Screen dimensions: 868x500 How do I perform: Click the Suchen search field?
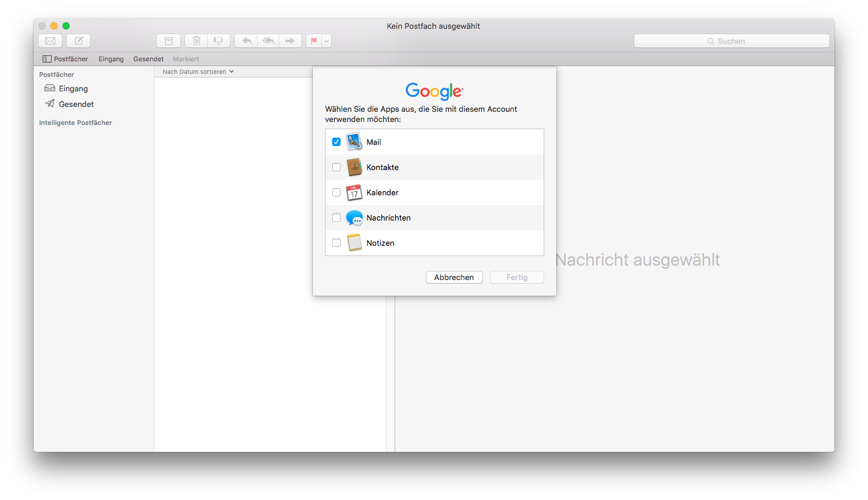tap(732, 41)
